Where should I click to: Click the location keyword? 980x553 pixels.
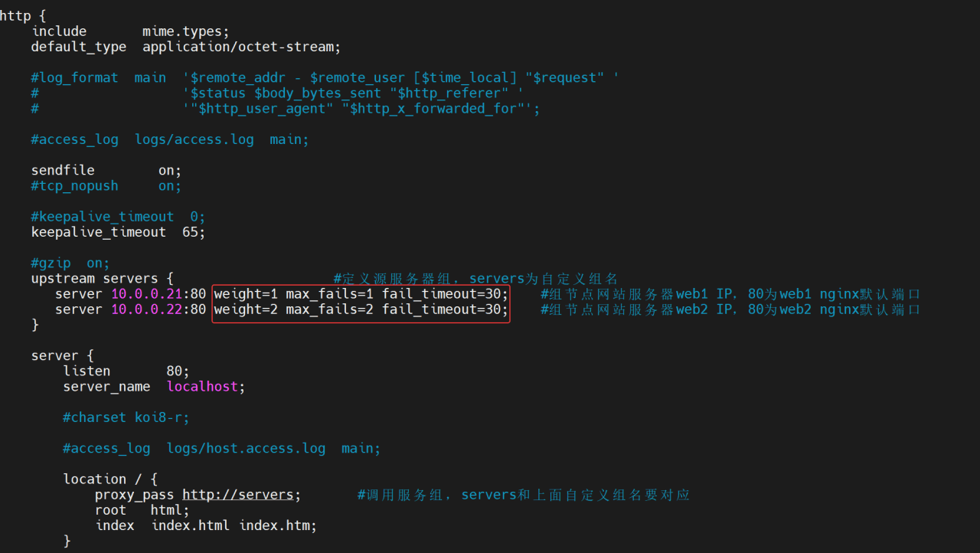tap(94, 479)
